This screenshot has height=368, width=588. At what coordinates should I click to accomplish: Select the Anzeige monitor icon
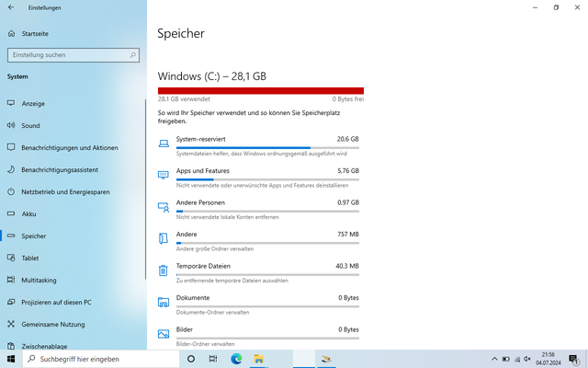click(11, 103)
